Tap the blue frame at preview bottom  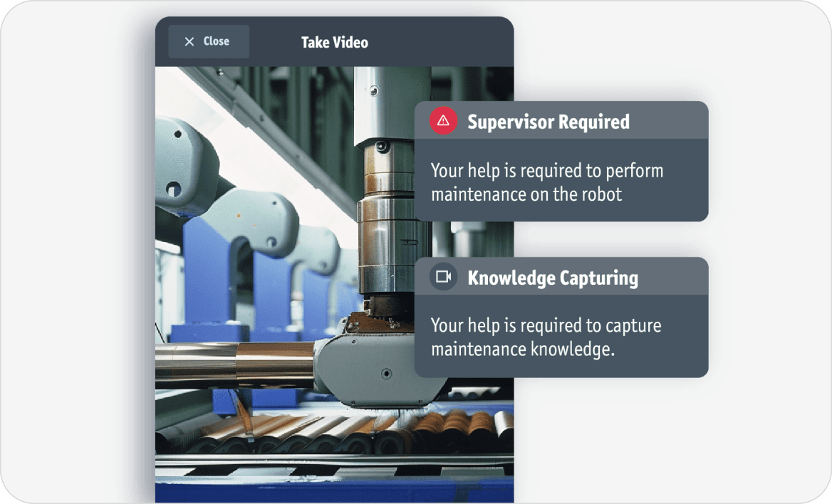point(321,491)
